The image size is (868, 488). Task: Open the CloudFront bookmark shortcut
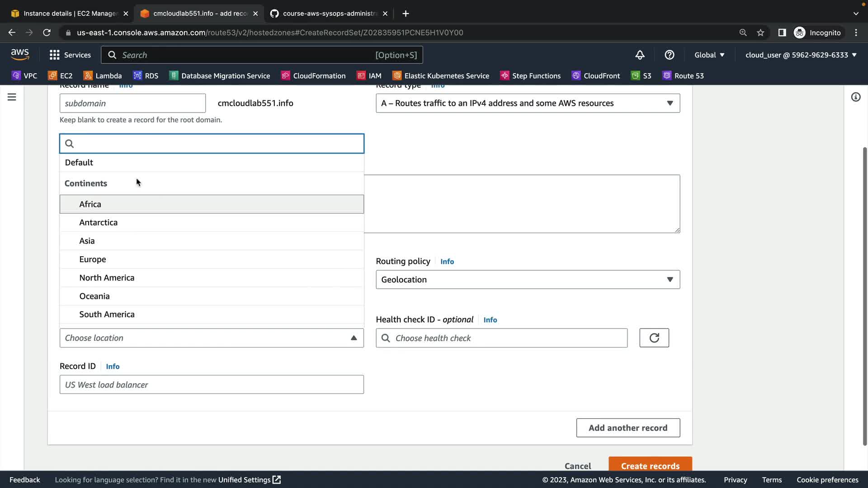coord(595,76)
